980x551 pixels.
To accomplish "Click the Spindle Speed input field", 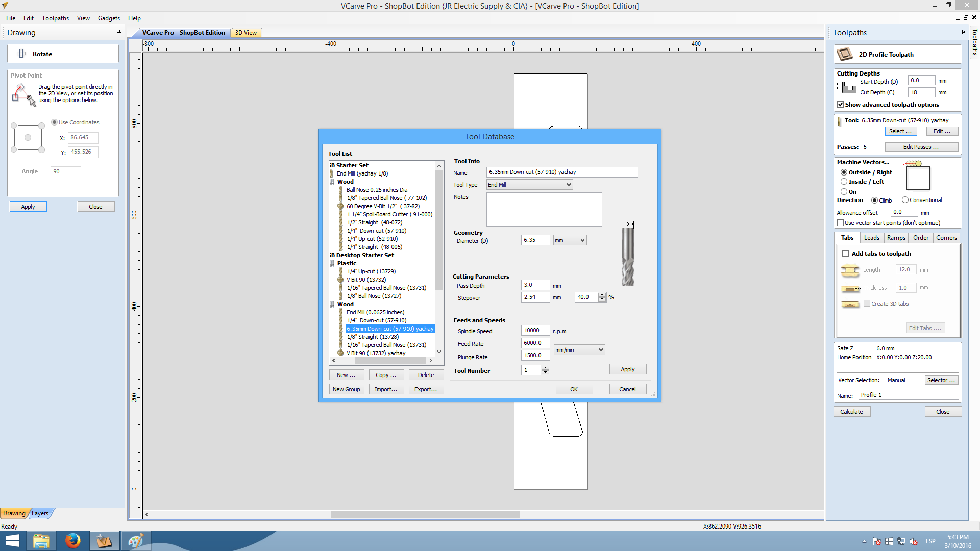I will point(534,331).
